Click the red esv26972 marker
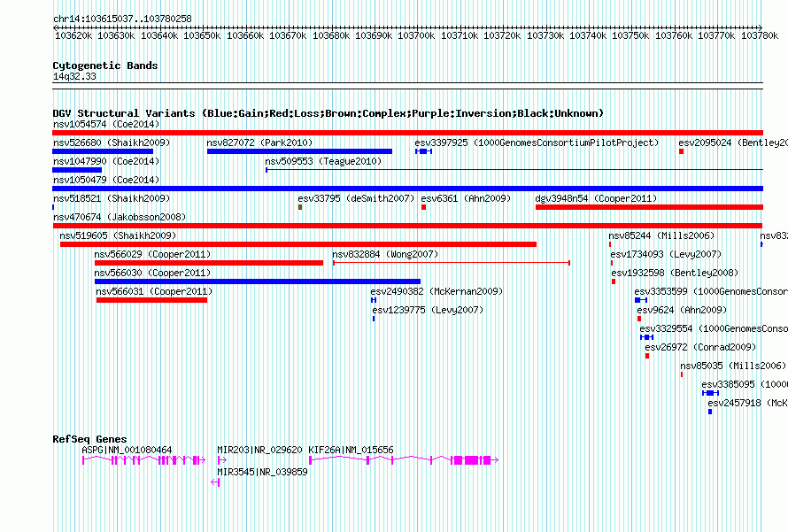The image size is (788, 532). [x=647, y=356]
